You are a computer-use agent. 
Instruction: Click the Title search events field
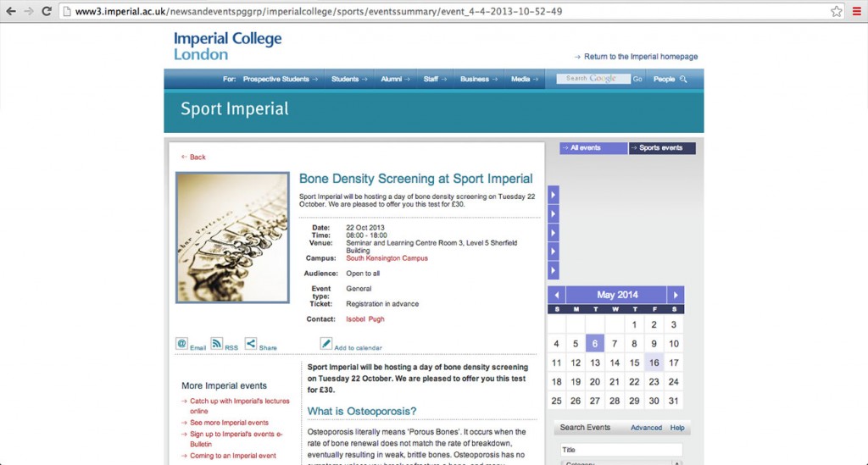pyautogui.click(x=620, y=450)
